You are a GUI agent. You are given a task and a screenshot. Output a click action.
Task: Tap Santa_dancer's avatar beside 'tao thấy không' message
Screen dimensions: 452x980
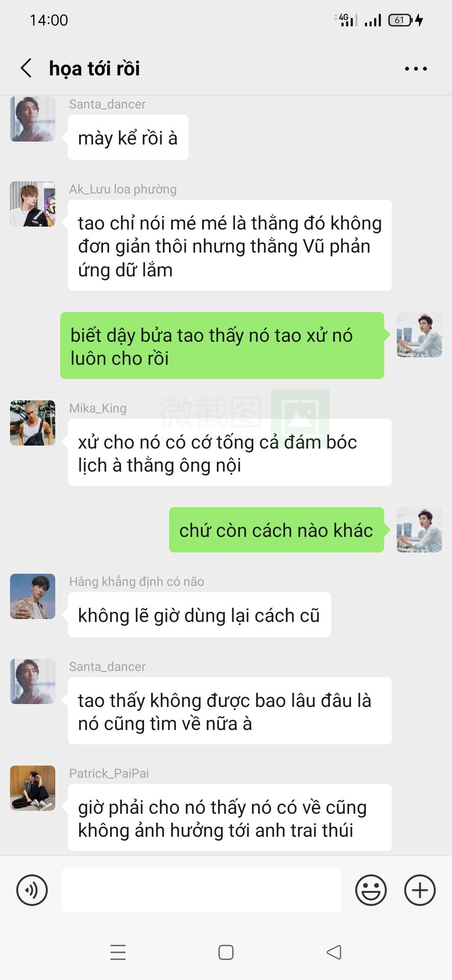click(33, 681)
